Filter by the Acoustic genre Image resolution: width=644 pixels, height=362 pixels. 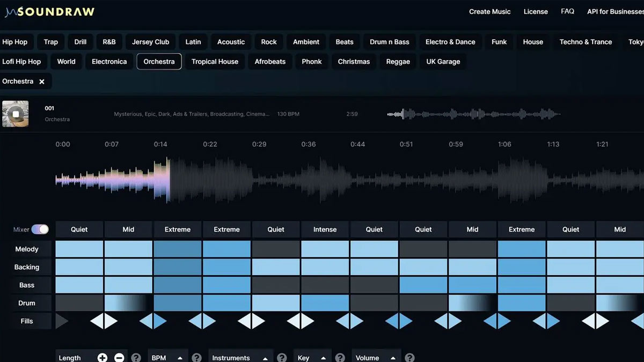pos(231,42)
